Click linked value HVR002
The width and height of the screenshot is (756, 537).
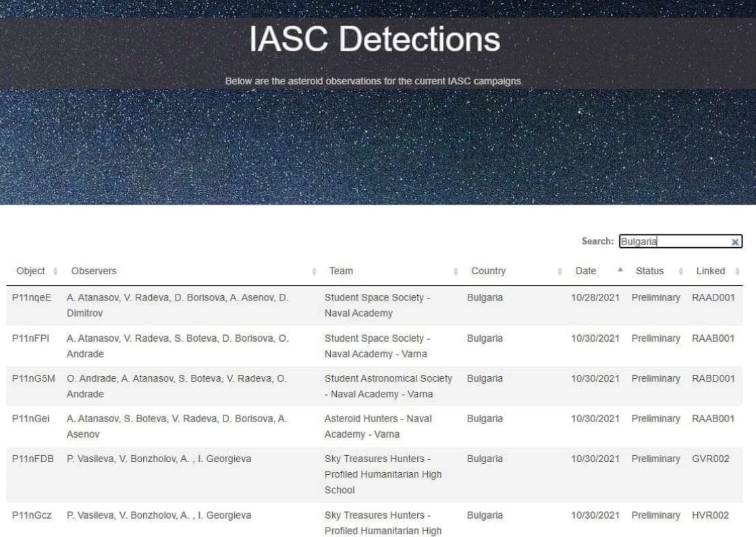point(710,515)
